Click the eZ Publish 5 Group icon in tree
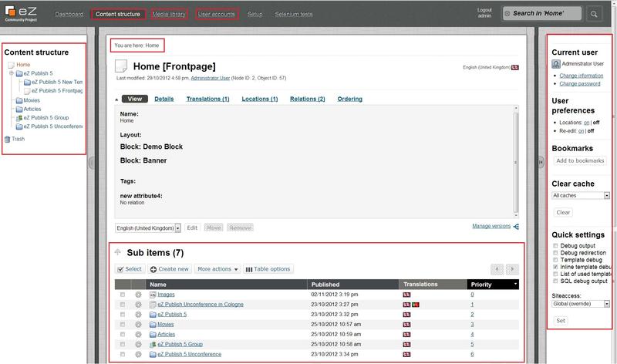The width and height of the screenshot is (617, 364). coord(19,118)
